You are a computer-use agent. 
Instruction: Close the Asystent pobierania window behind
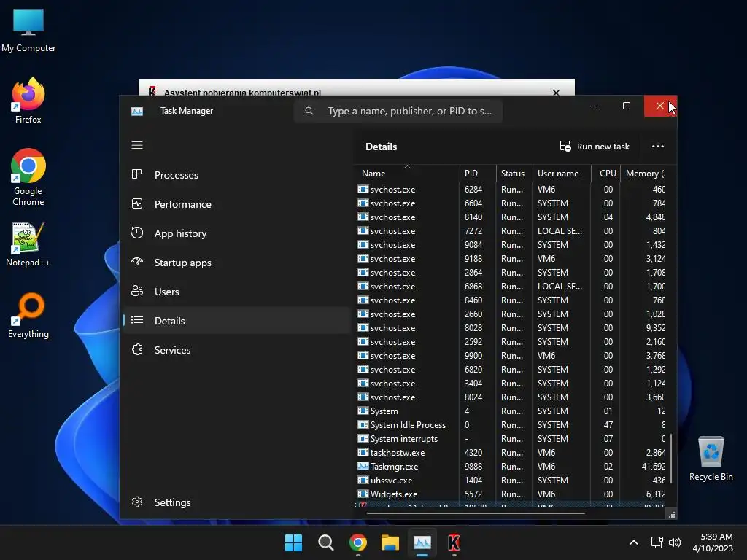pos(556,92)
